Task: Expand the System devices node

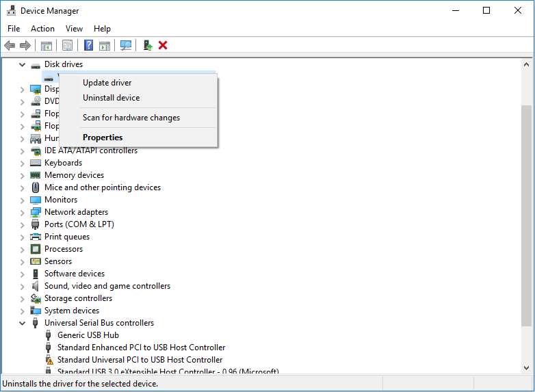Action: coord(22,311)
